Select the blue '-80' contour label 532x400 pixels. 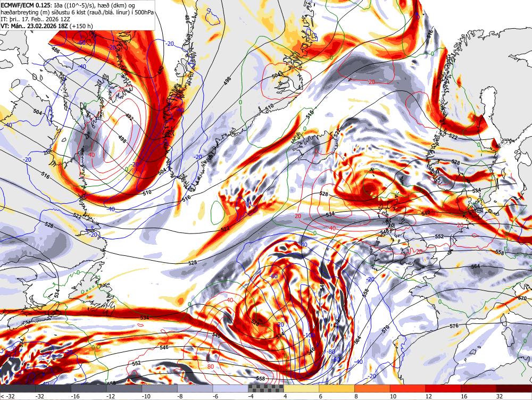click(x=330, y=352)
